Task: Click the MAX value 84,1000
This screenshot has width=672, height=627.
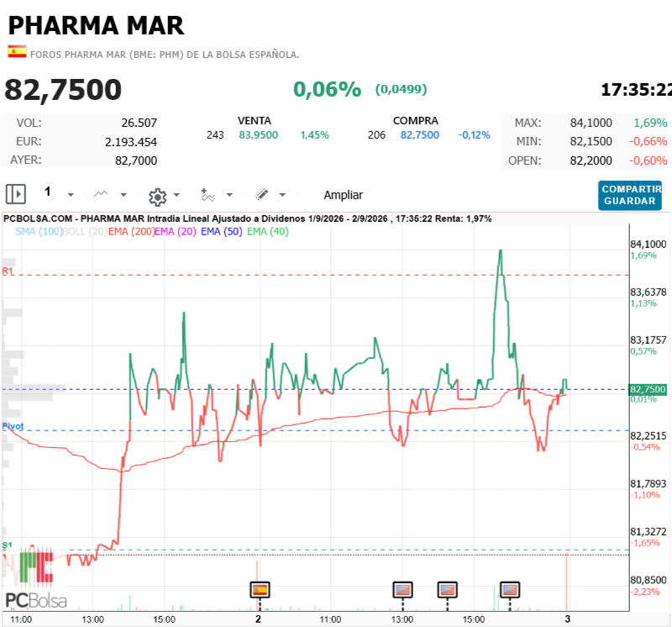Action: point(591,123)
